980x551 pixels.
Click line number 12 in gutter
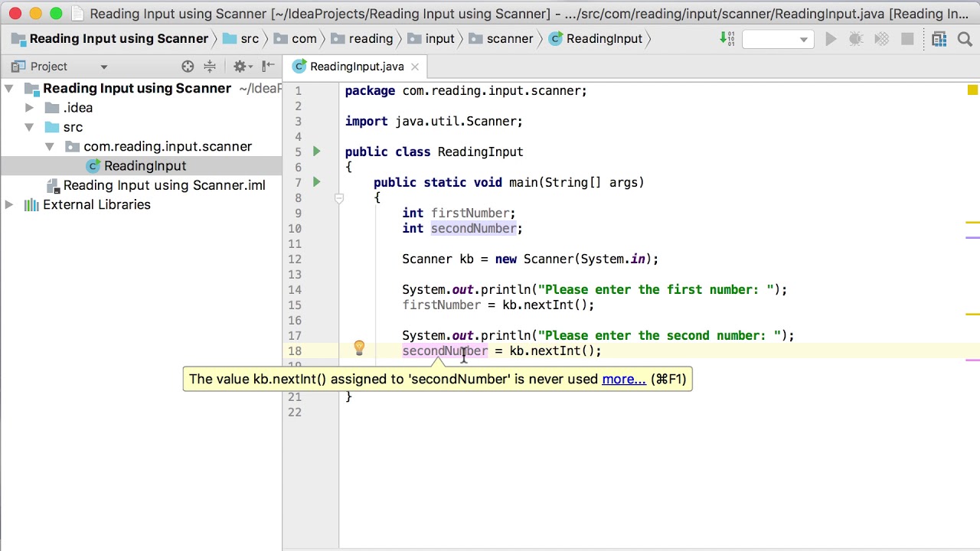click(x=295, y=259)
